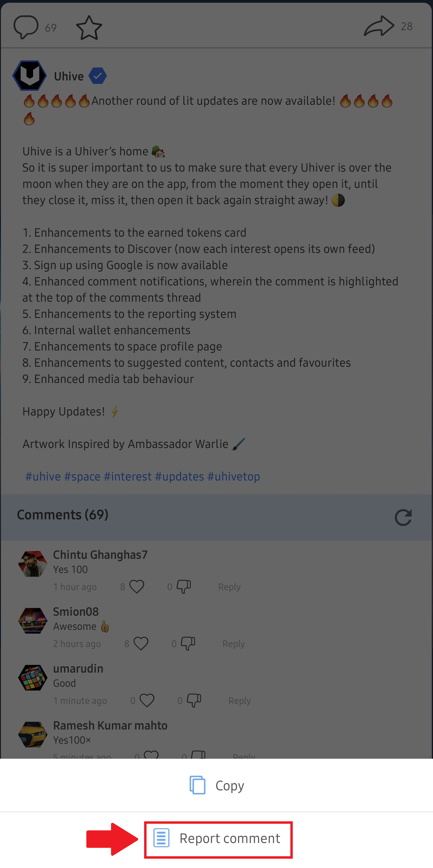Tap the comment bubble icon showing 69

tap(26, 27)
